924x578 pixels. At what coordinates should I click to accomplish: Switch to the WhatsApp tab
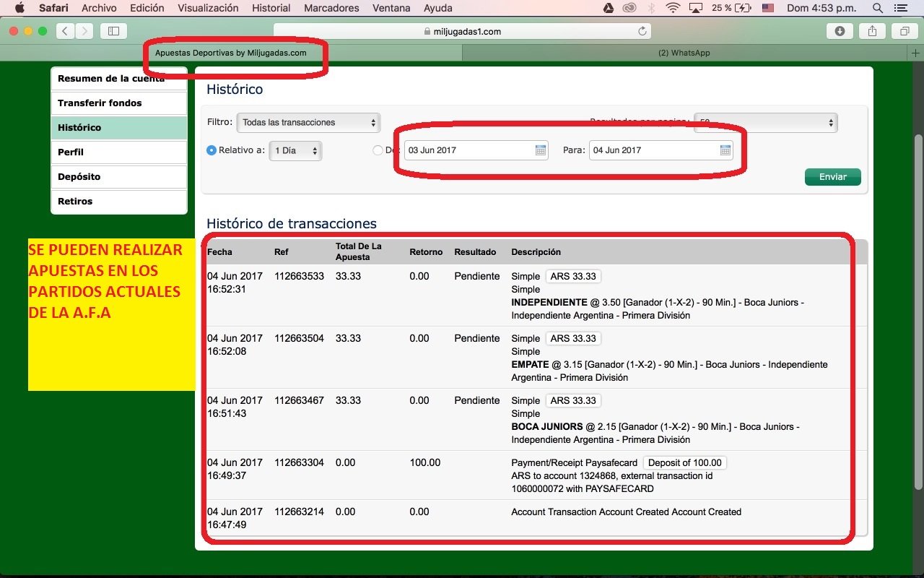684,53
